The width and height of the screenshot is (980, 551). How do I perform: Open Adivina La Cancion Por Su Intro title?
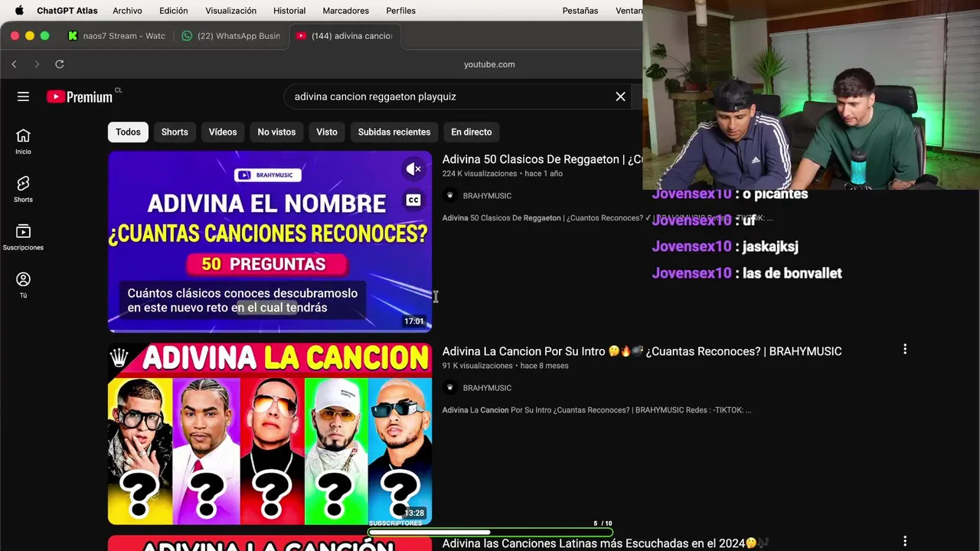coord(642,351)
